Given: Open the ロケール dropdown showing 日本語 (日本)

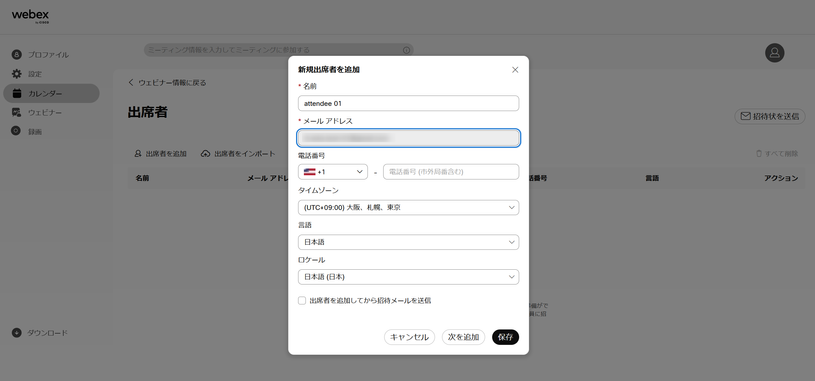Looking at the screenshot, I should pyautogui.click(x=409, y=277).
